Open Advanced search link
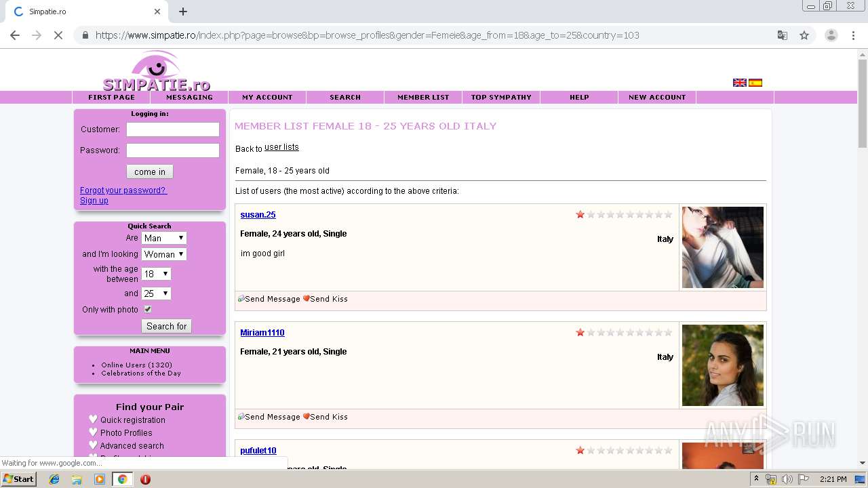This screenshot has width=868, height=488. [x=132, y=445]
